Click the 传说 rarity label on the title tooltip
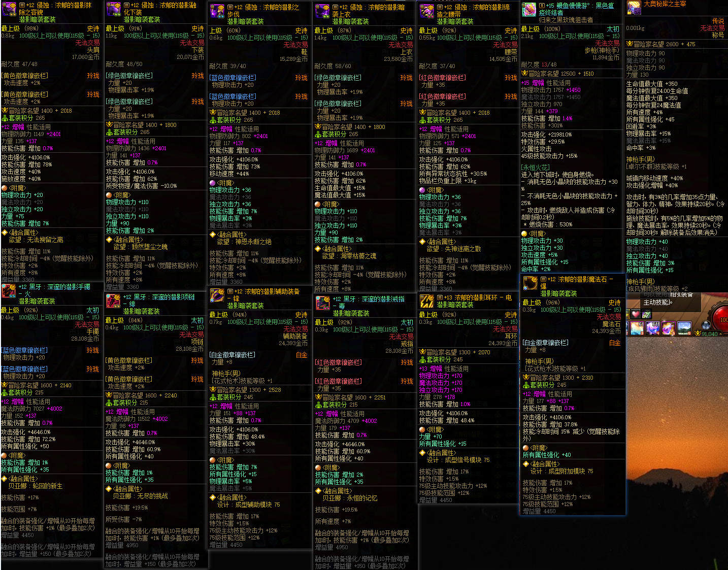728x570 pixels. point(718,21)
